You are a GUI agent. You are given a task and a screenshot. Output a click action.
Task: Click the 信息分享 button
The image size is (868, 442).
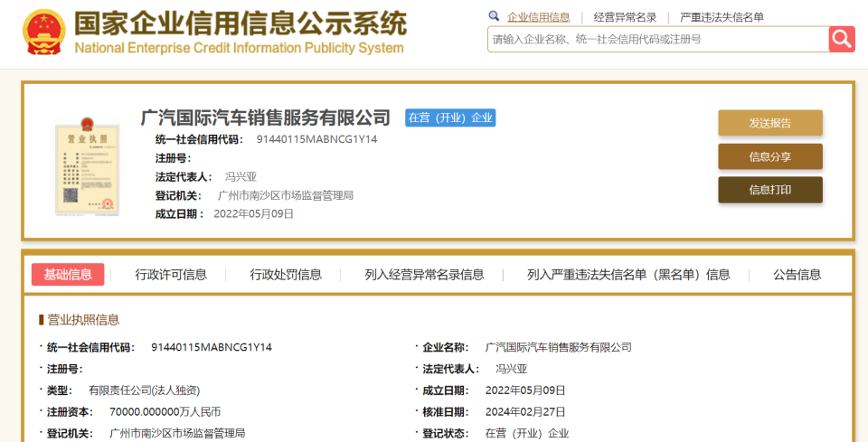point(770,156)
